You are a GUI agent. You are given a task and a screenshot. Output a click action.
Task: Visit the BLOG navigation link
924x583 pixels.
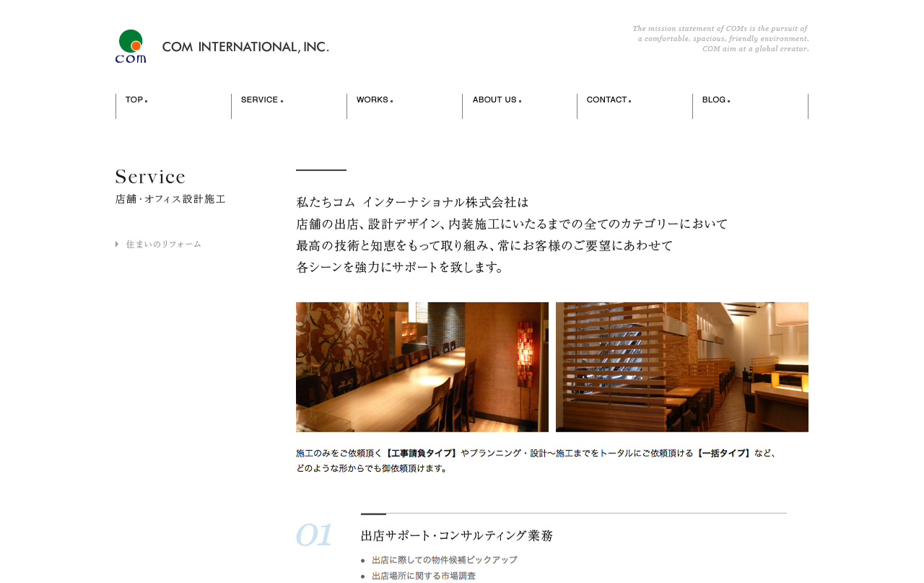coord(715,100)
